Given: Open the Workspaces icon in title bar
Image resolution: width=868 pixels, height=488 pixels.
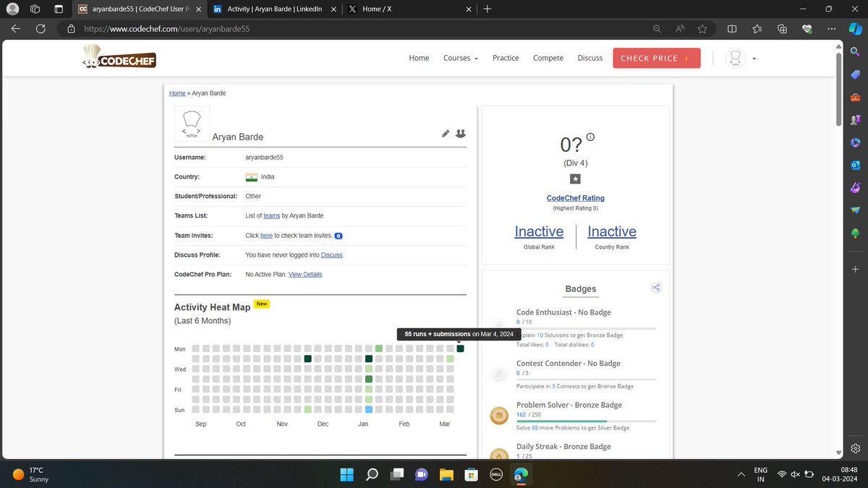Looking at the screenshot, I should coord(35,9).
